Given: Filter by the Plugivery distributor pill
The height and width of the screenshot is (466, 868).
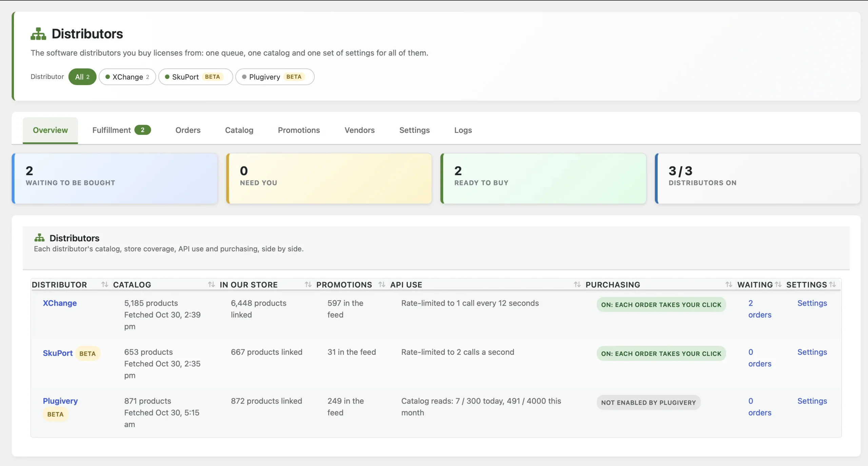Looking at the screenshot, I should [275, 77].
